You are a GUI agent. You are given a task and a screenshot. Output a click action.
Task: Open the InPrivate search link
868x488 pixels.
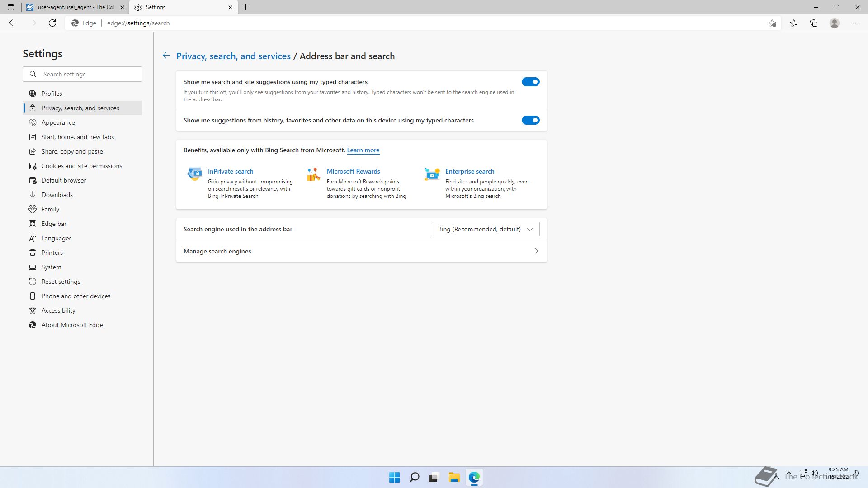click(x=231, y=171)
